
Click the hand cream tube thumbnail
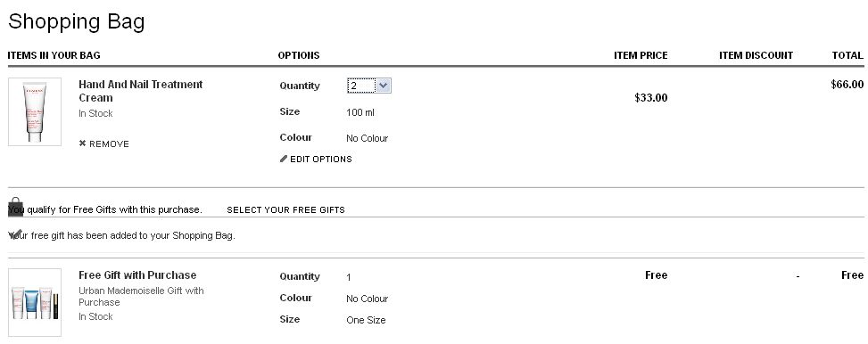click(x=35, y=111)
